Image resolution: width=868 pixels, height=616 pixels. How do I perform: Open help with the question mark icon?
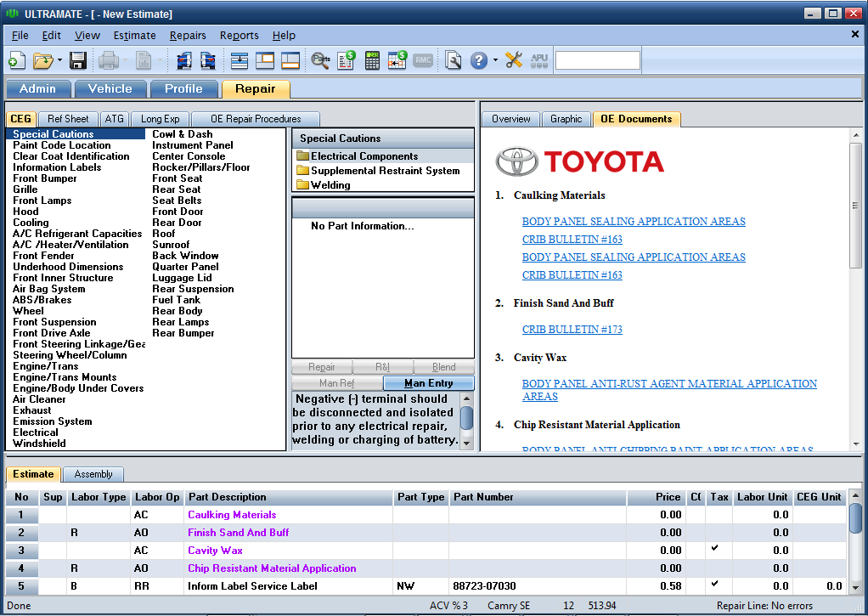pos(479,59)
